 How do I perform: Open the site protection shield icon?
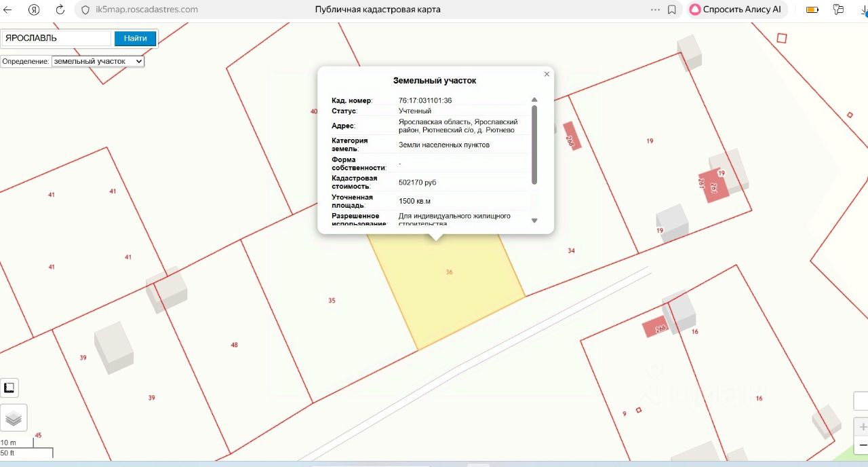pos(85,10)
